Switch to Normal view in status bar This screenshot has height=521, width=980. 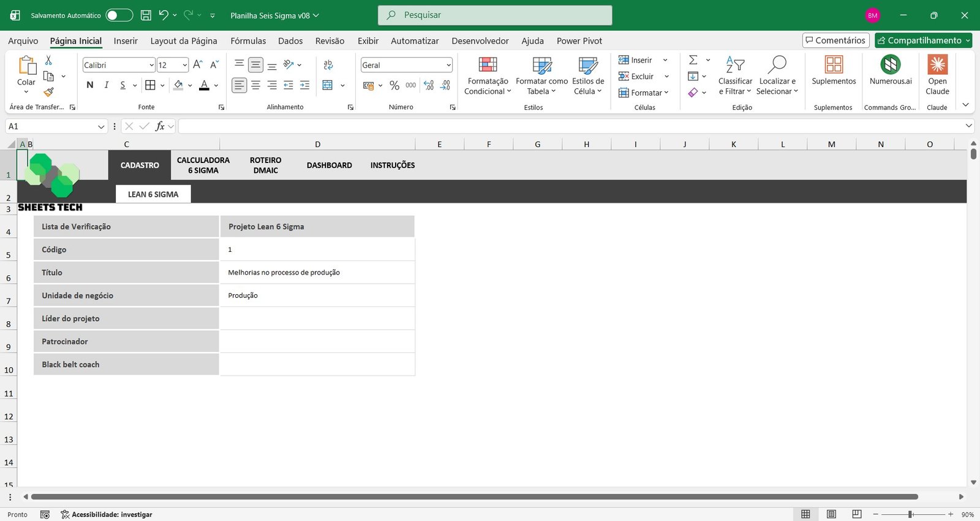click(x=805, y=514)
